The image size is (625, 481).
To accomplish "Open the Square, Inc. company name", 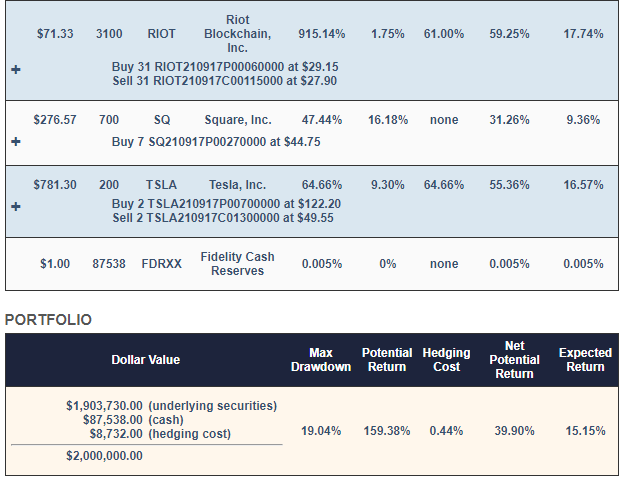I will [238, 120].
